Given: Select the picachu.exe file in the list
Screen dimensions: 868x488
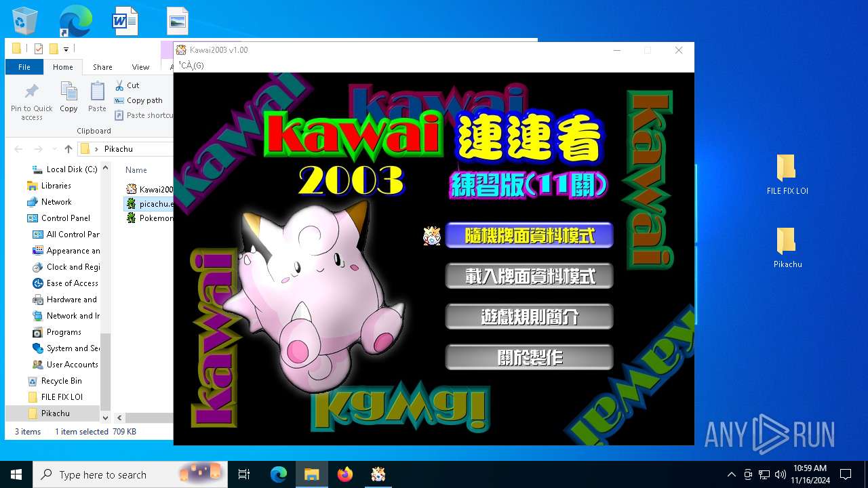Looking at the screenshot, I should tap(149, 203).
